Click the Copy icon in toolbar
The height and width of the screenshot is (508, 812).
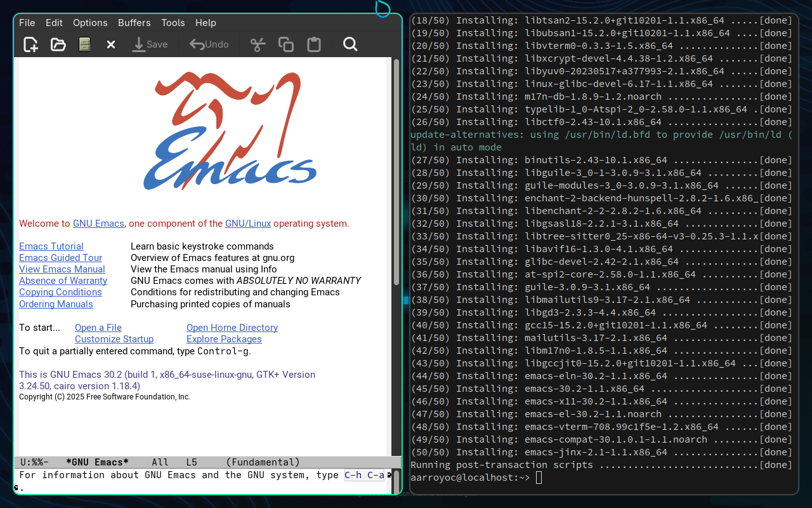point(286,44)
